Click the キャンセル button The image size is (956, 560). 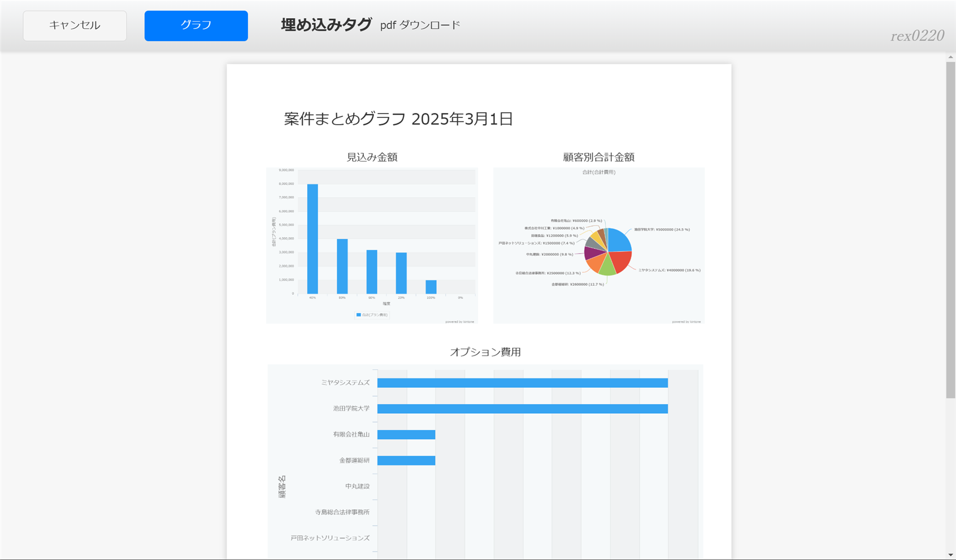[75, 25]
